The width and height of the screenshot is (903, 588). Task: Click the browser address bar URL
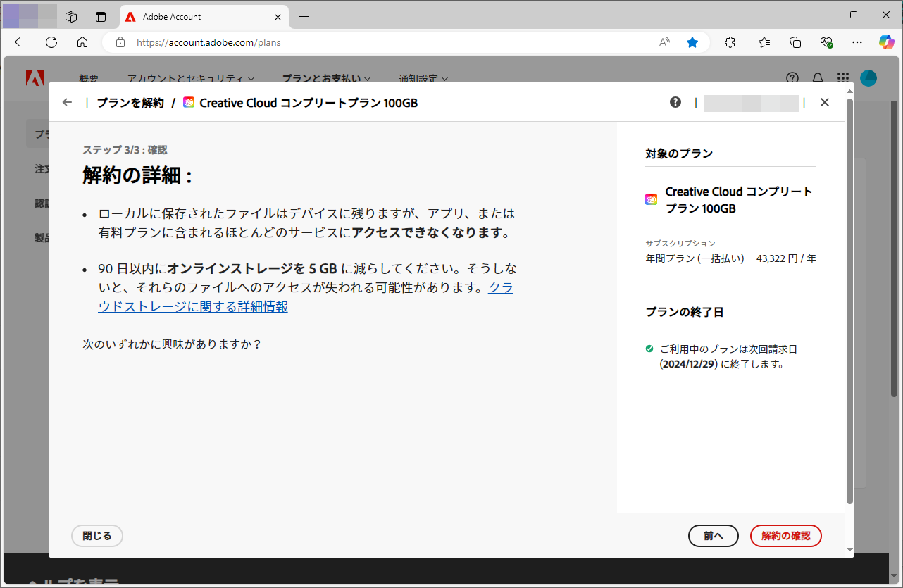208,42
